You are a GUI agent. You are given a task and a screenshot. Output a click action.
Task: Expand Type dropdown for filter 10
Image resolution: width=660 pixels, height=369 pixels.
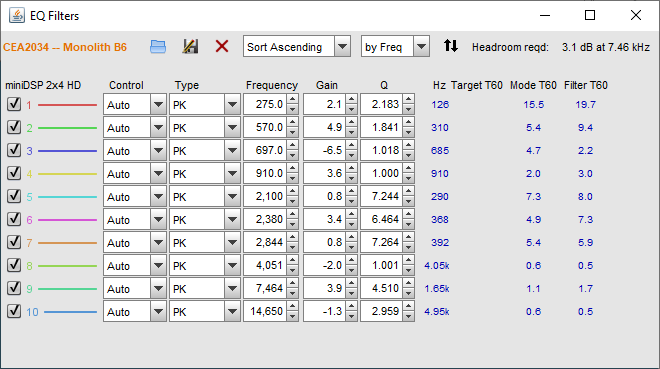(x=205, y=311)
